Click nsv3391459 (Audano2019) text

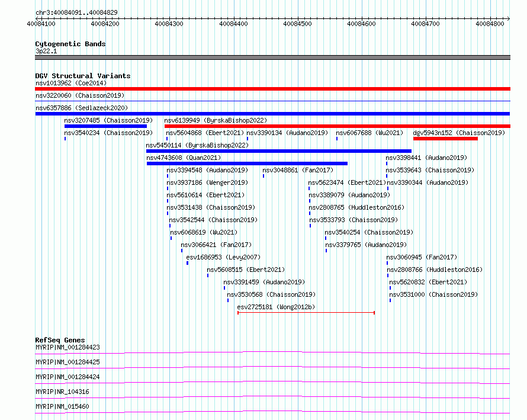[x=264, y=282]
